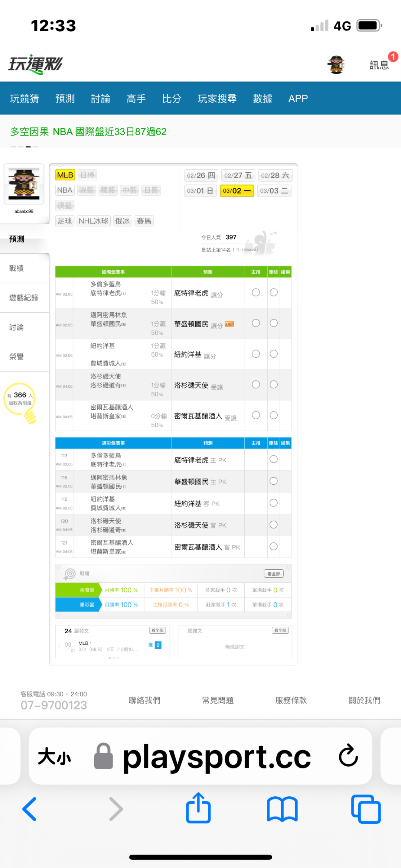Open the 大小 page settings menu
401x868 pixels.
point(54,756)
